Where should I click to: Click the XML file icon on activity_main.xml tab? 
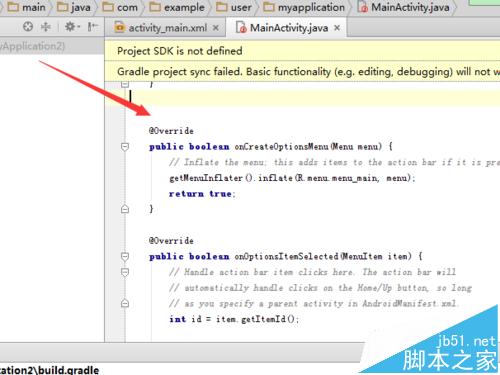[119, 28]
